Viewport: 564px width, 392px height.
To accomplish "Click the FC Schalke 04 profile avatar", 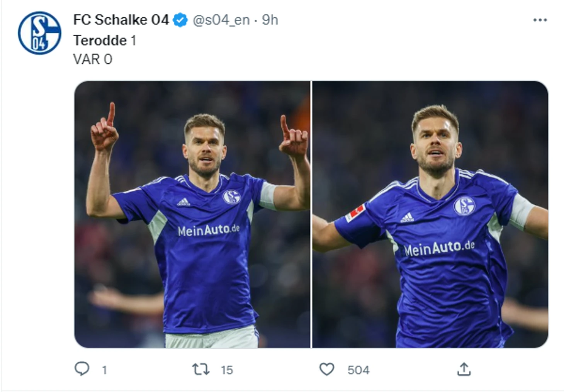I will [39, 33].
